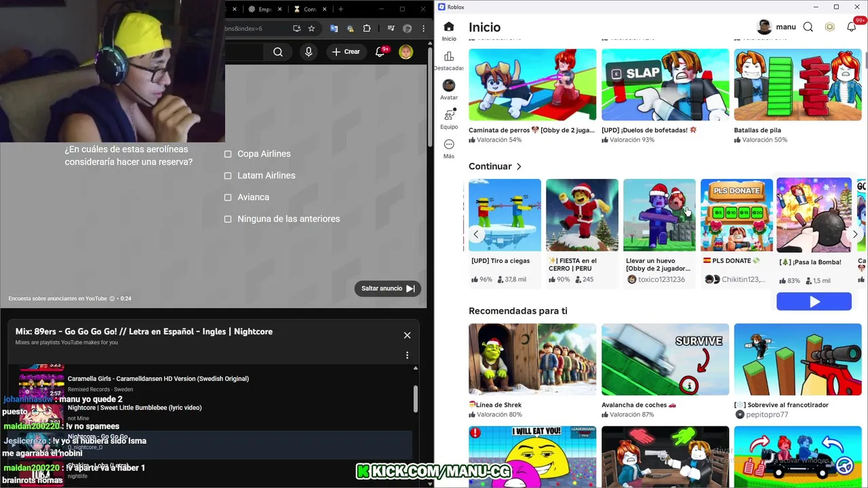Show previous games in Continuar carousel
The image size is (868, 488).
tap(476, 234)
